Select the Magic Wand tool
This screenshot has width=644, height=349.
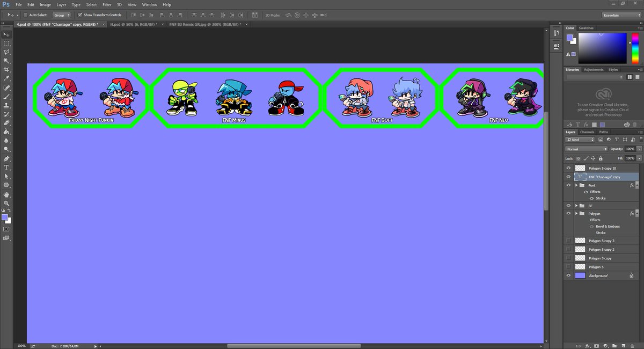click(x=6, y=61)
